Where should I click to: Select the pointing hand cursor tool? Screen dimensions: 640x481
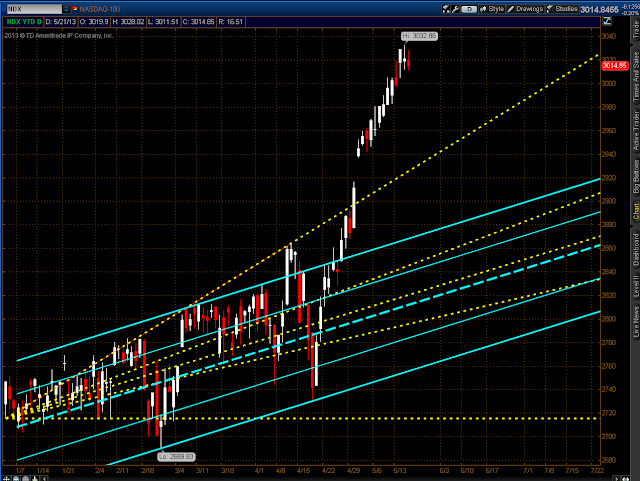tap(35, 479)
